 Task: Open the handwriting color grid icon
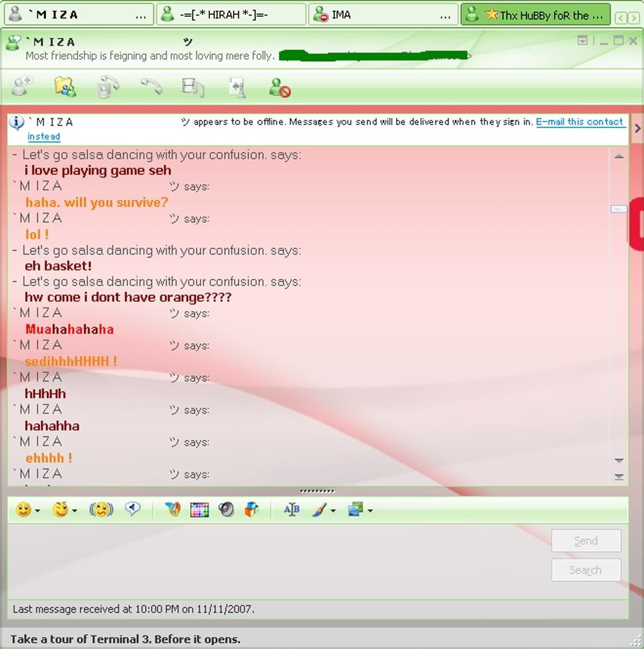[x=200, y=510]
